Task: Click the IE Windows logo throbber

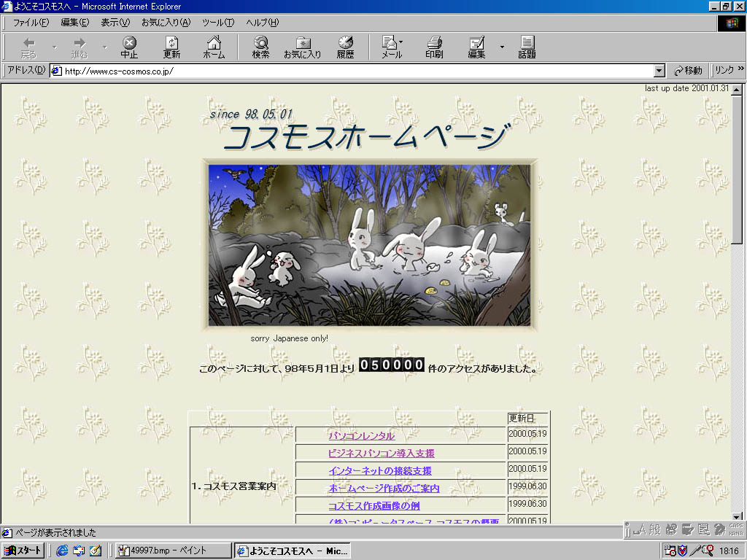Action: pos(731,23)
